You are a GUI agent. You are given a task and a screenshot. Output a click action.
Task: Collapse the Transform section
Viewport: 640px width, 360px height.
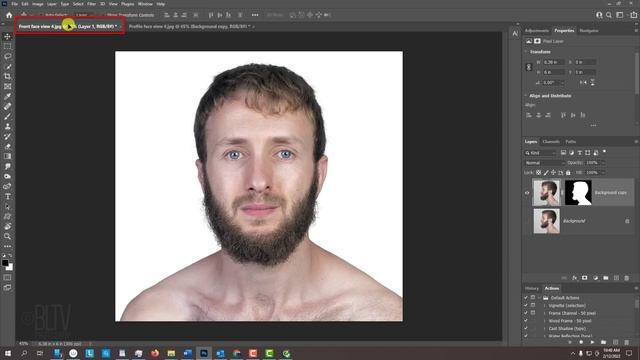[x=526, y=52]
